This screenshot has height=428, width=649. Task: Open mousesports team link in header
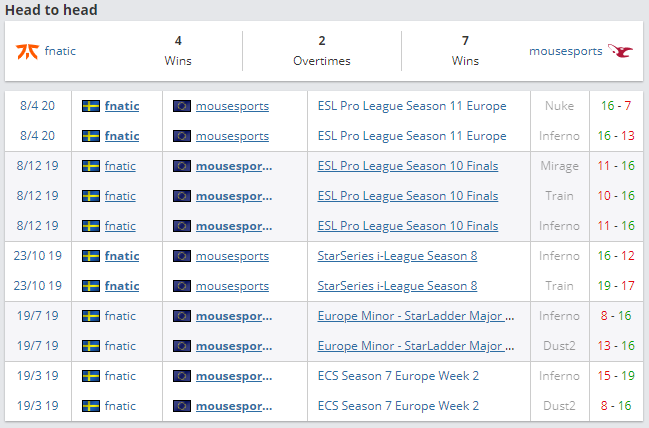tap(566, 50)
